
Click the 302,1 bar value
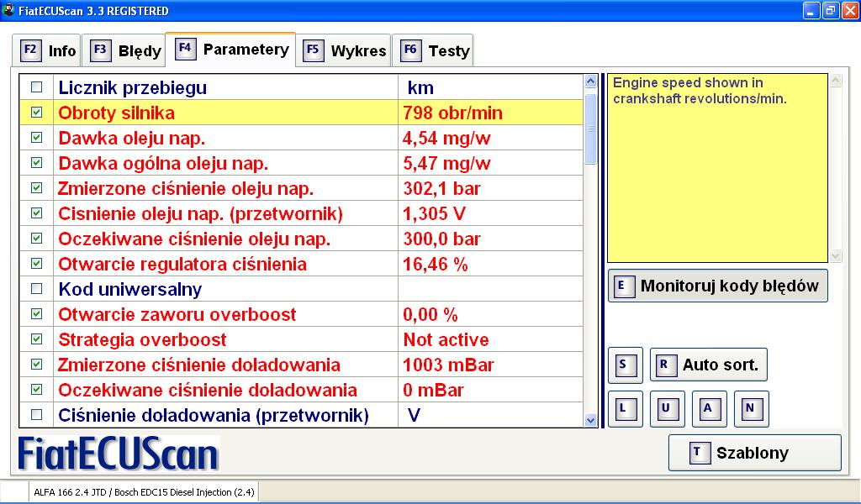(441, 189)
